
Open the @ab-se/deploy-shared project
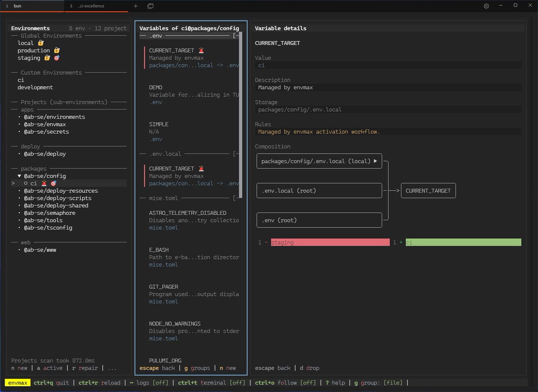pos(56,205)
